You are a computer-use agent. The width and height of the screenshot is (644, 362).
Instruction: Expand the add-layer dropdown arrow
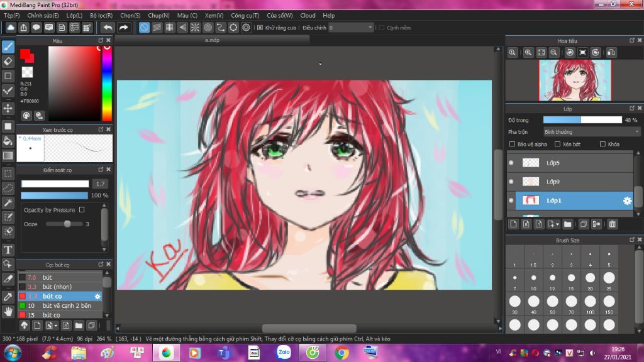(x=557, y=224)
